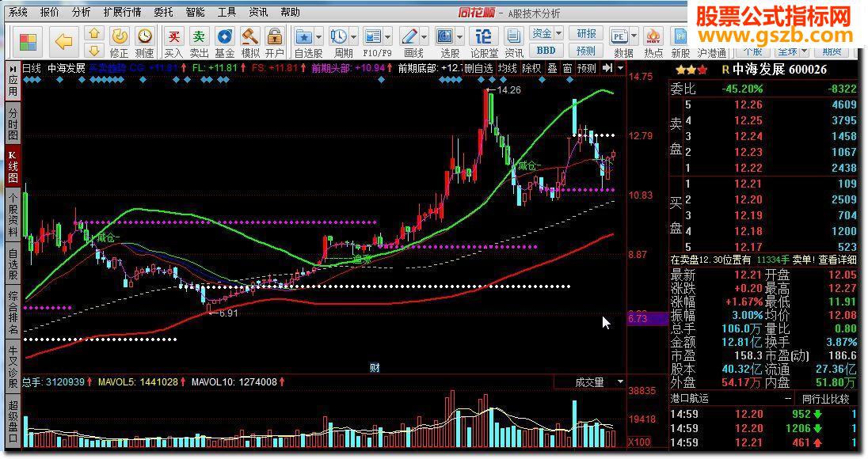Image resolution: width=868 pixels, height=459 pixels.
Task: Open the 基金 fund icon
Action: [224, 36]
